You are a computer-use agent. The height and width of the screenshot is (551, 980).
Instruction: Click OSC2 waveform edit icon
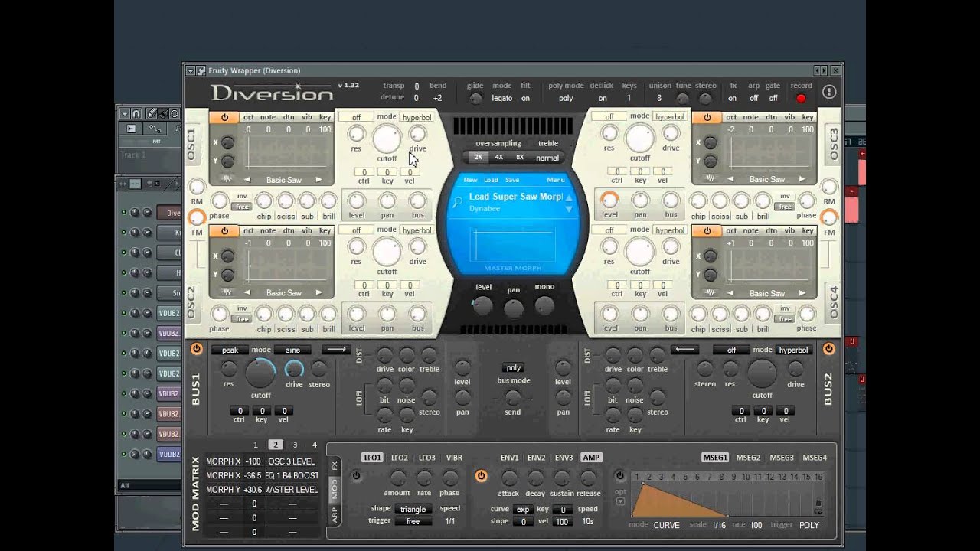tap(227, 292)
